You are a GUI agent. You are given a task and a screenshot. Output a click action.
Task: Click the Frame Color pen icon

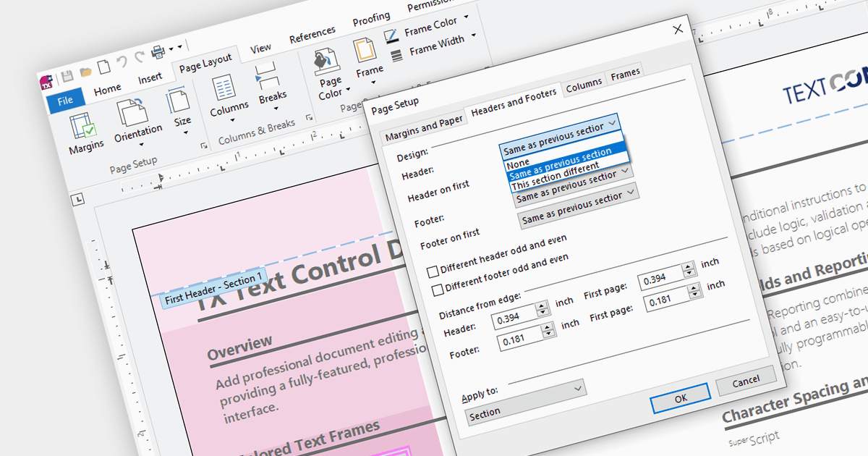pos(391,35)
